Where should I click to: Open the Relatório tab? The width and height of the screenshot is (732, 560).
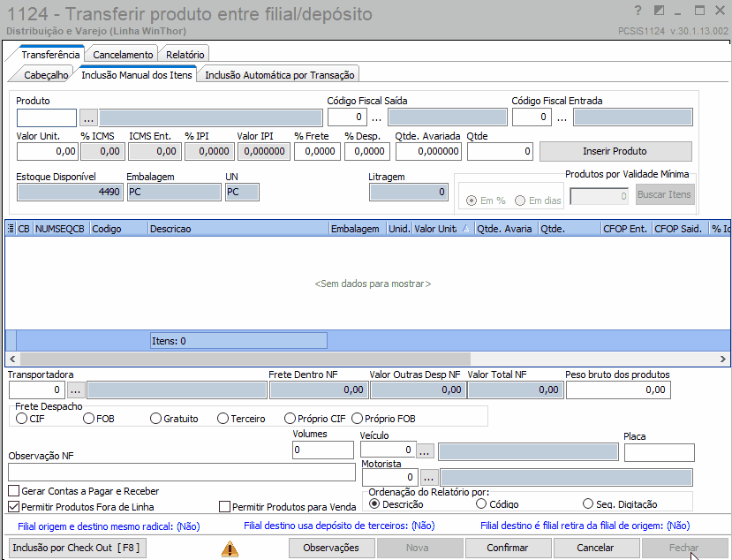pyautogui.click(x=185, y=54)
